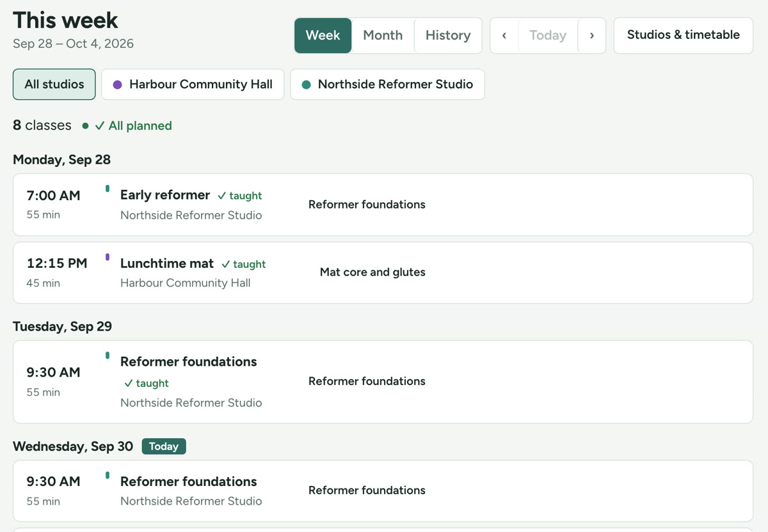Viewport: 768px width, 532px height.
Task: Filter by Harbour Community Hall
Action: 193,84
